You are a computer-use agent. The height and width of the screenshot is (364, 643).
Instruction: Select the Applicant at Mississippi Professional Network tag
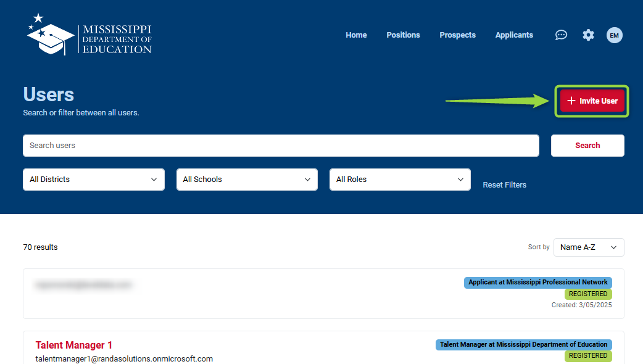tap(537, 283)
